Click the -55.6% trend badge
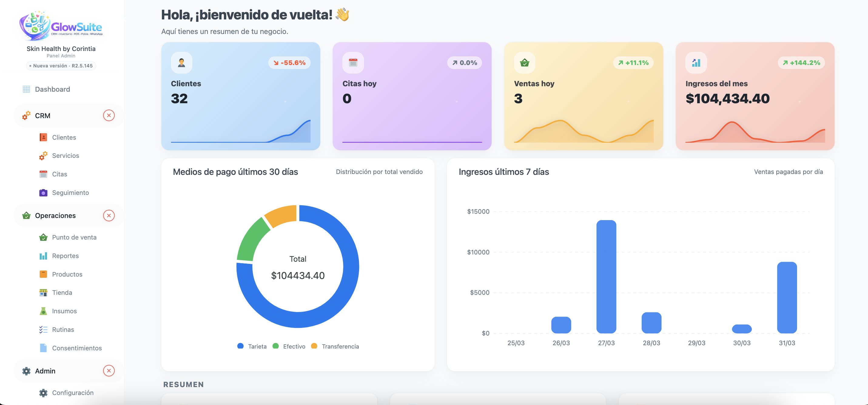Viewport: 868px width, 405px height. [289, 63]
